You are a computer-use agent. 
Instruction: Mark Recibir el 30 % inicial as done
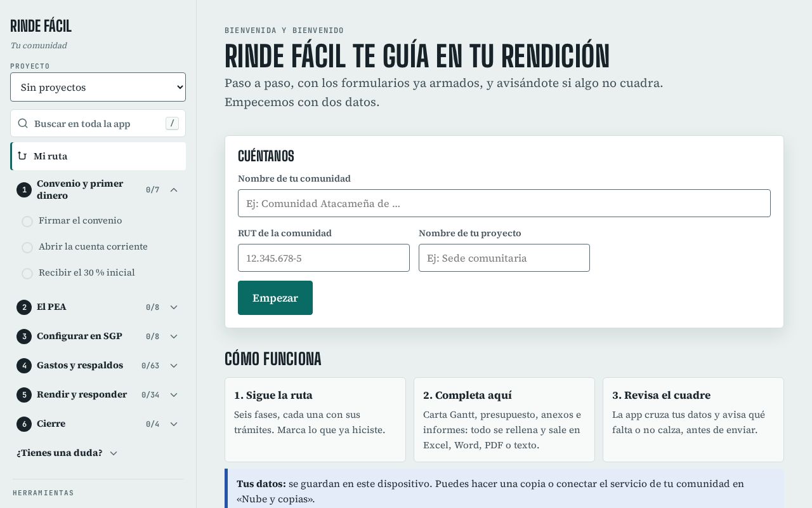point(27,274)
